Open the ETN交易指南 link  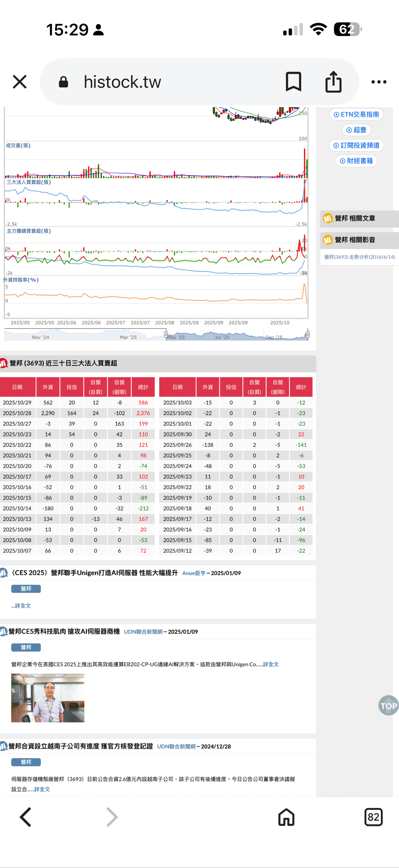tap(356, 115)
